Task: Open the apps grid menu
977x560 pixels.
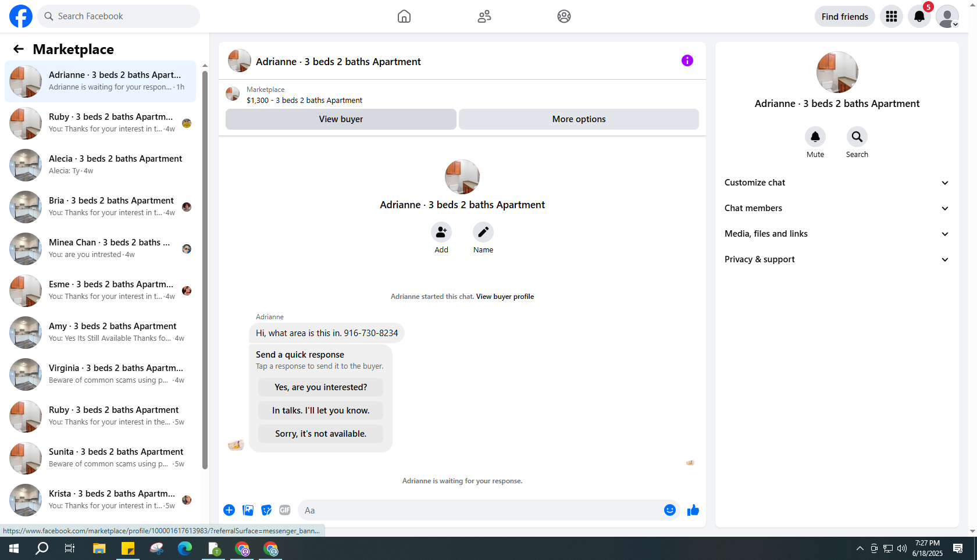Action: click(892, 16)
